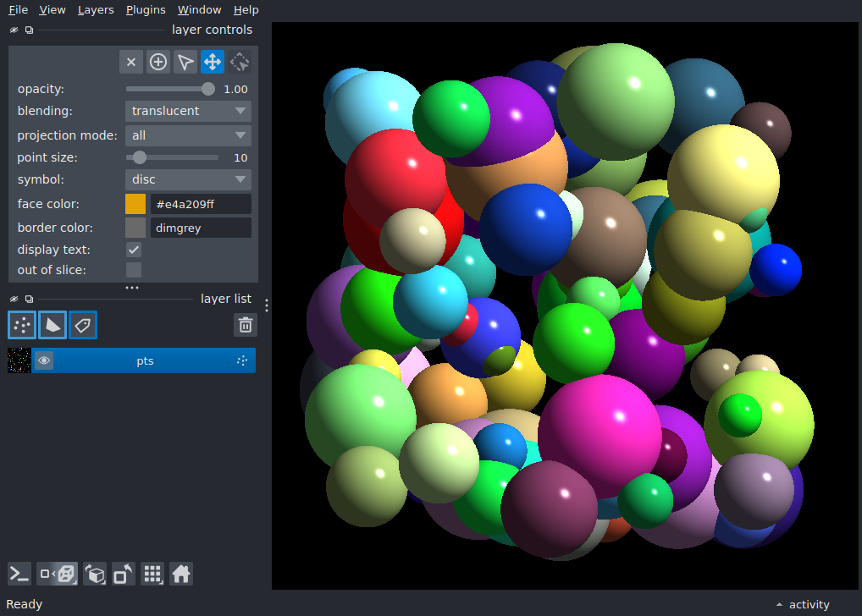Uncheck the display text checkbox
The width and height of the screenshot is (862, 616).
point(134,250)
